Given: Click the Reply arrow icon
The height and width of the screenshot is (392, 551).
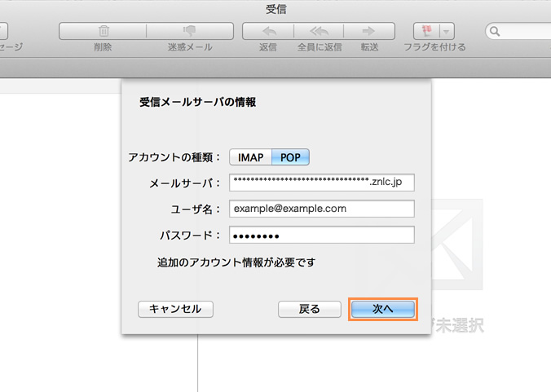Looking at the screenshot, I should (x=269, y=31).
